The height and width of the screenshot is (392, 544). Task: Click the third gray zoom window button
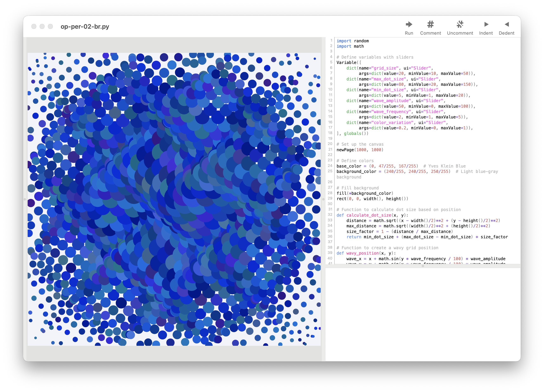pos(50,26)
